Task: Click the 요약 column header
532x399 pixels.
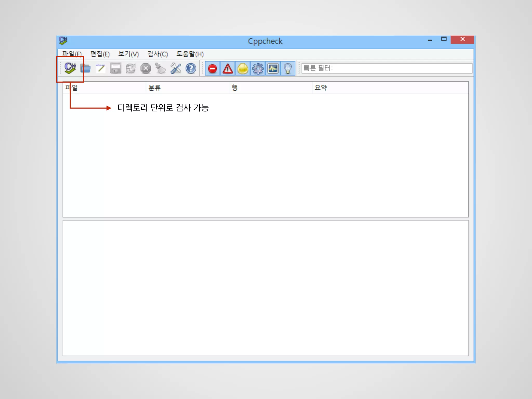Action: [x=390, y=88]
